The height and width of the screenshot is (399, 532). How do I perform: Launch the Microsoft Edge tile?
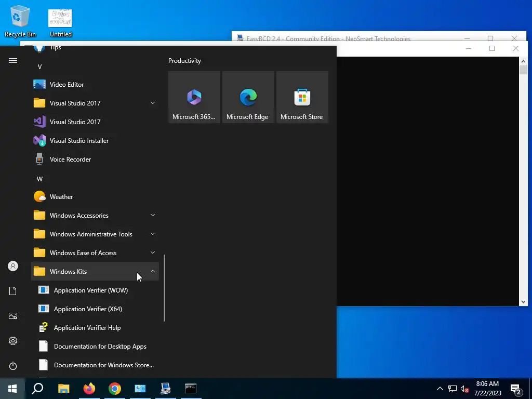[248, 97]
